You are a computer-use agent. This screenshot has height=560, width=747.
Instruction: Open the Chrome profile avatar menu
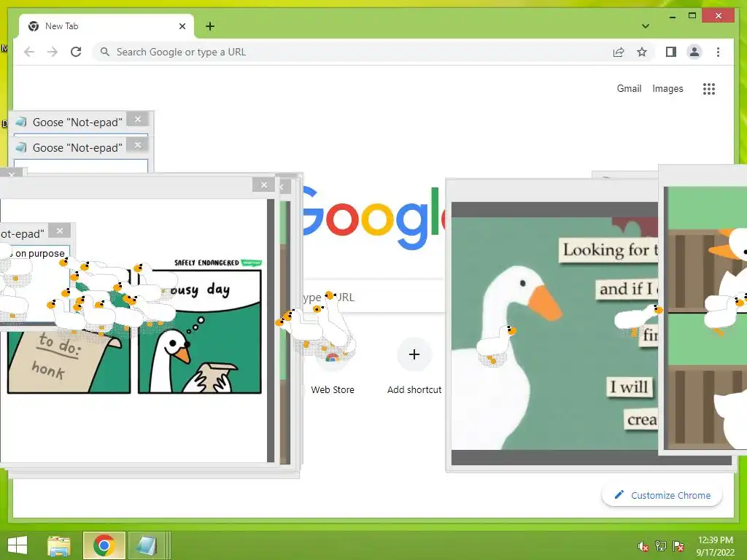694,52
